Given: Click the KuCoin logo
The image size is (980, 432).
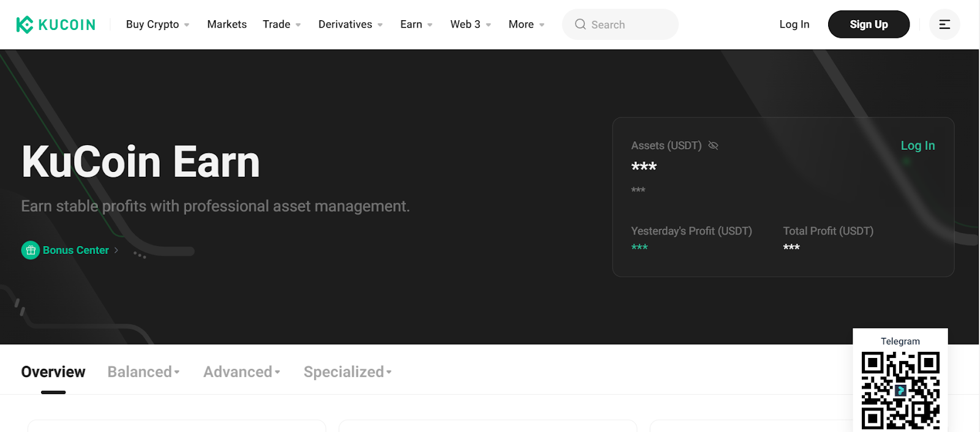Looking at the screenshot, I should [56, 24].
